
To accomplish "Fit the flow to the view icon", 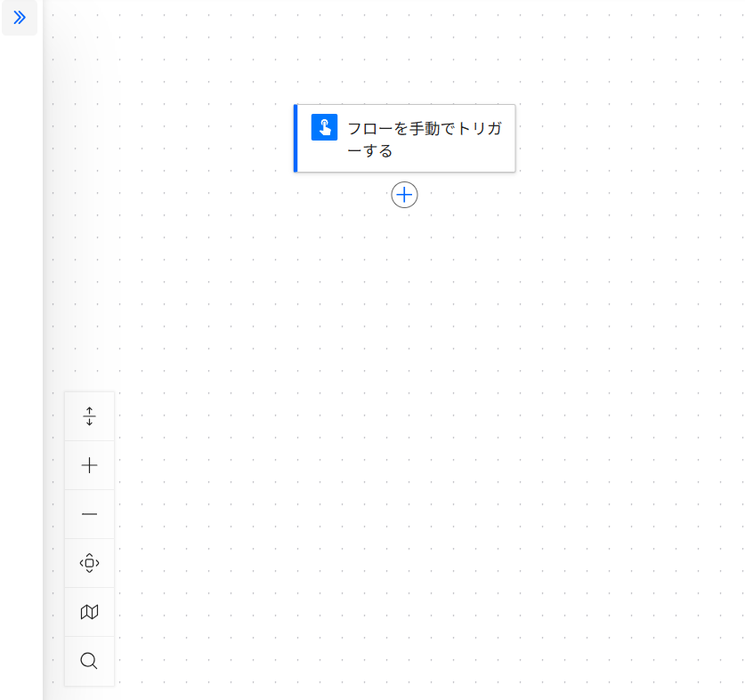I will 89,563.
